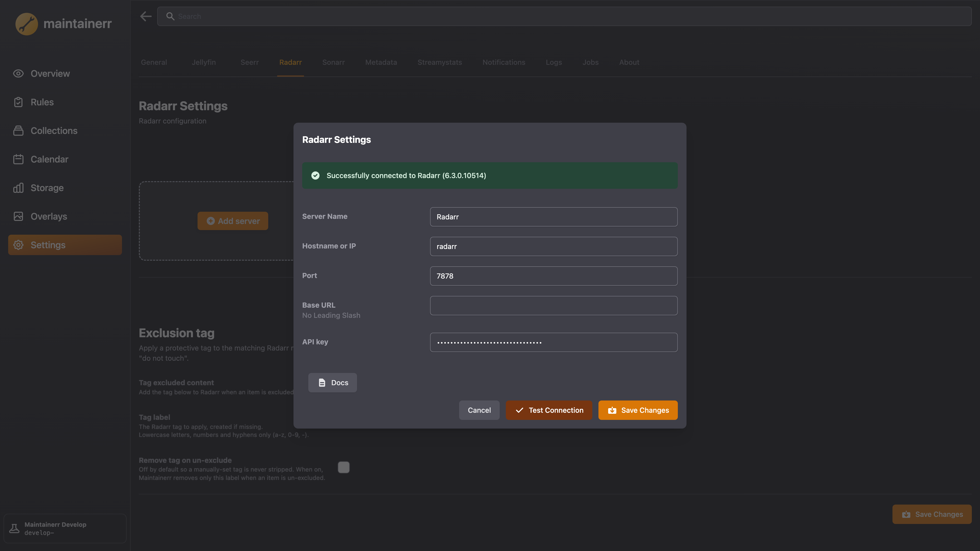Viewport: 980px width, 551px height.
Task: Click the page-level Save Changes button
Action: 932,514
